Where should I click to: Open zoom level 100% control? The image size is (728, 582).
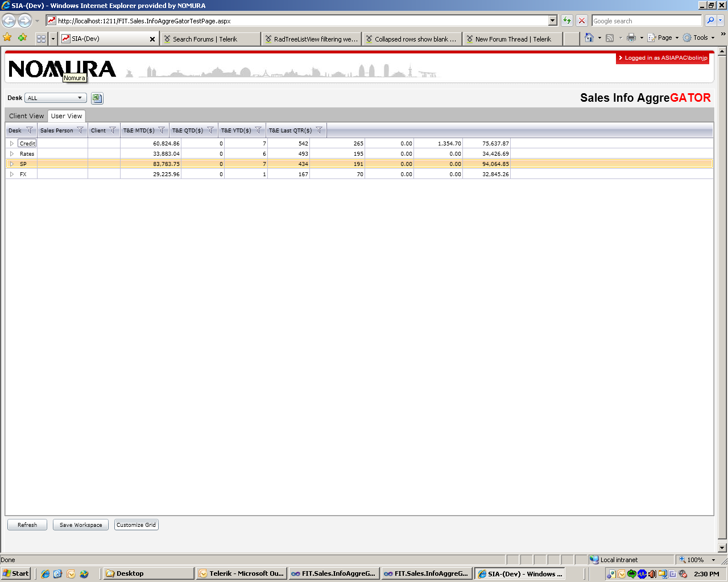(x=697, y=560)
